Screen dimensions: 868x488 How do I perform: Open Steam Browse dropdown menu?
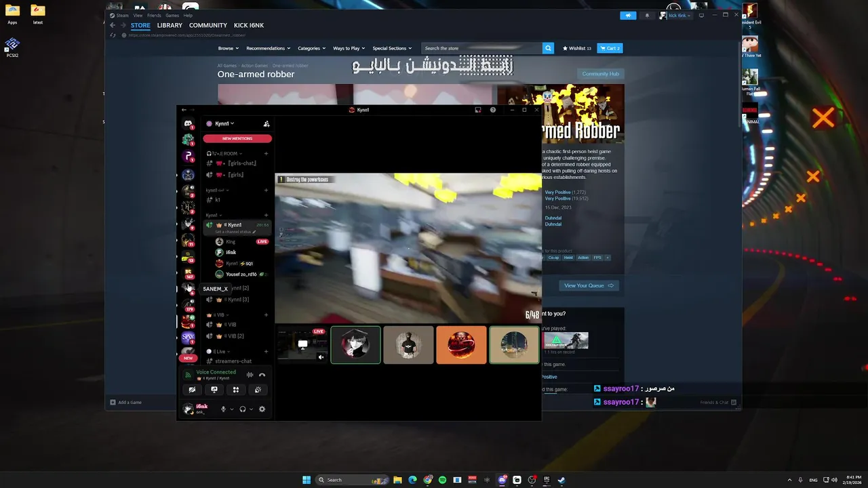(x=229, y=48)
